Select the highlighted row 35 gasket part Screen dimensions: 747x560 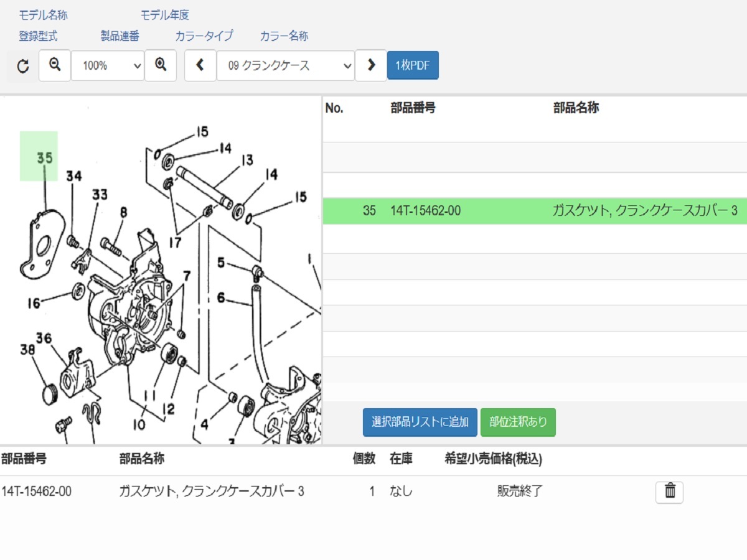click(x=529, y=211)
